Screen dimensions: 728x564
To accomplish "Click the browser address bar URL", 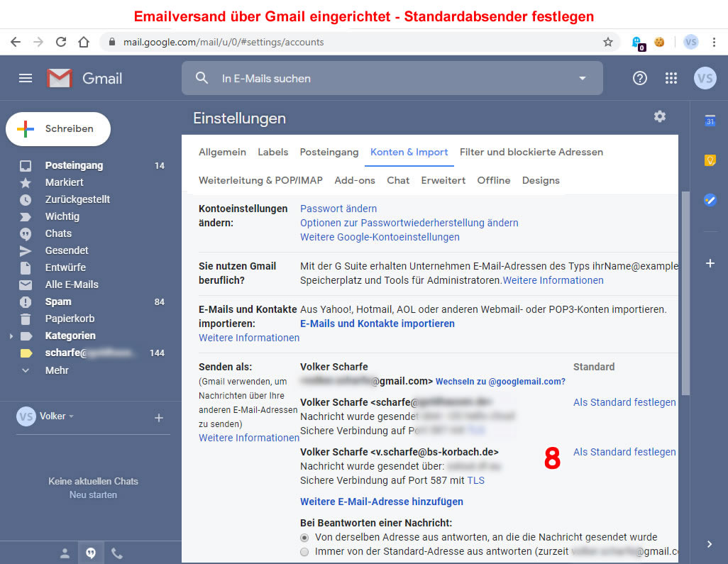I will pyautogui.click(x=224, y=43).
